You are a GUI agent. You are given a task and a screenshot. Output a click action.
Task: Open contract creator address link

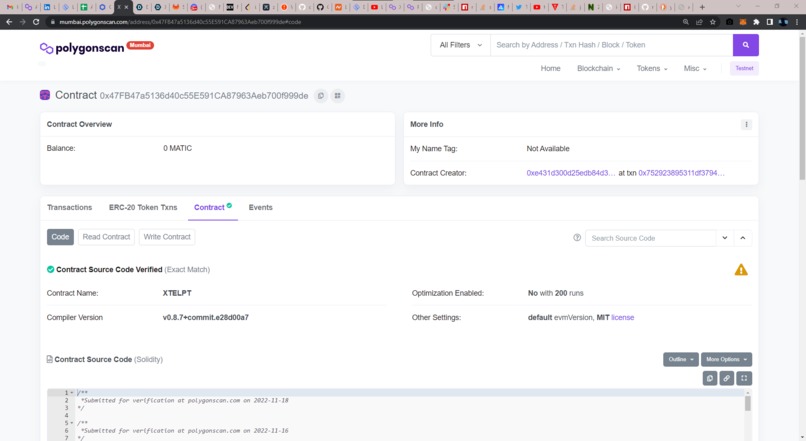pos(571,173)
